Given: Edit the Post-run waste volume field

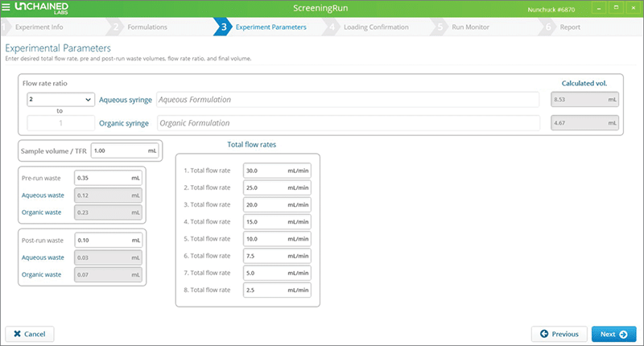Looking at the screenshot, I should (x=106, y=240).
